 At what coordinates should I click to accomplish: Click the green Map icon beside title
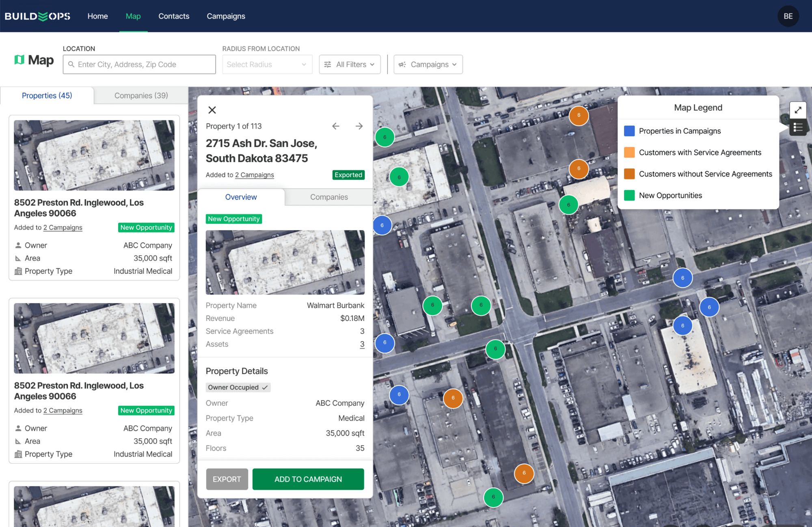pos(19,60)
